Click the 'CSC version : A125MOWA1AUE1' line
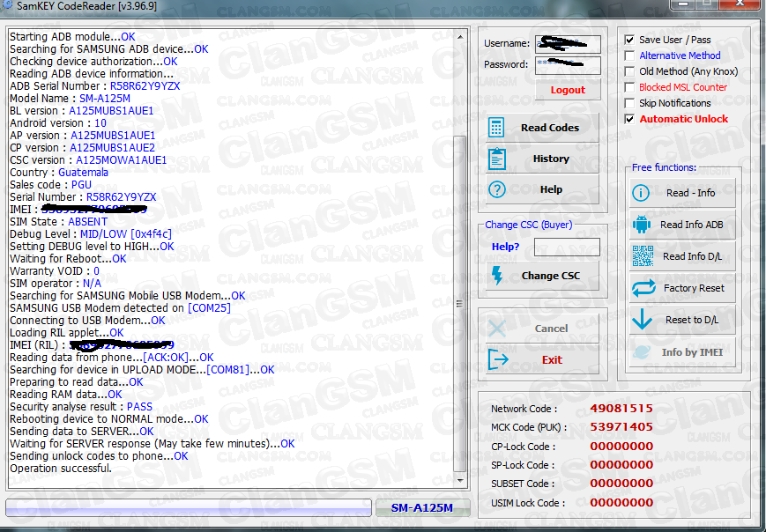The height and width of the screenshot is (532, 766). [x=88, y=160]
